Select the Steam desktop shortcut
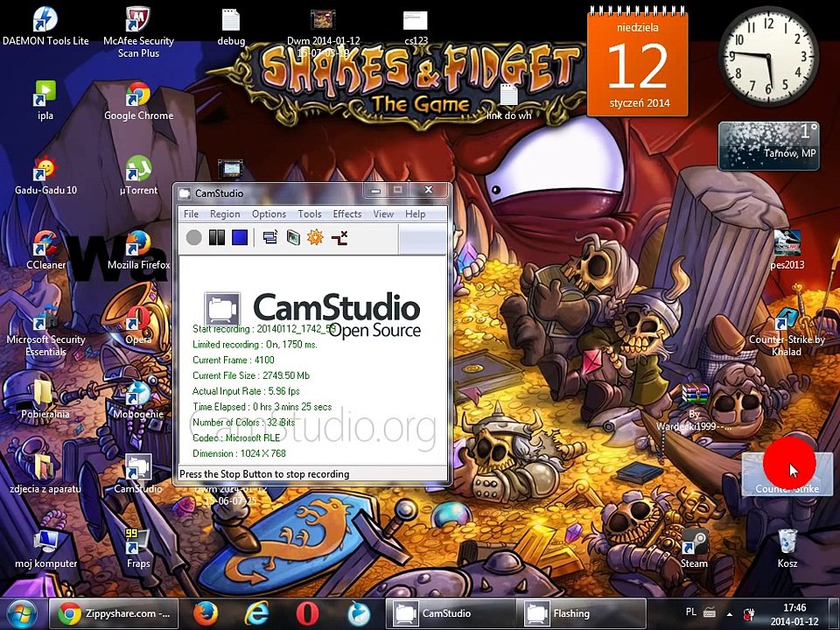The height and width of the screenshot is (630, 840). coord(694,549)
